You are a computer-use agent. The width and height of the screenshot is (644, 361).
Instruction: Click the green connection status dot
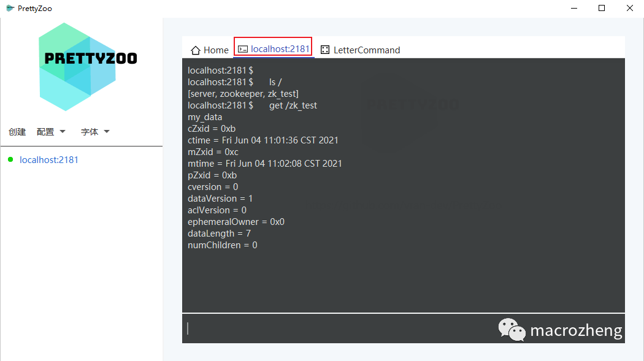click(10, 160)
